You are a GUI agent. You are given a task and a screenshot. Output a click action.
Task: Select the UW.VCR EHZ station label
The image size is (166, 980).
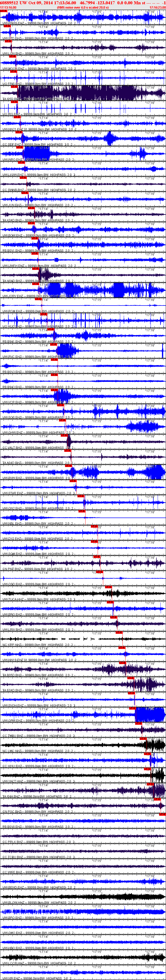38,403
